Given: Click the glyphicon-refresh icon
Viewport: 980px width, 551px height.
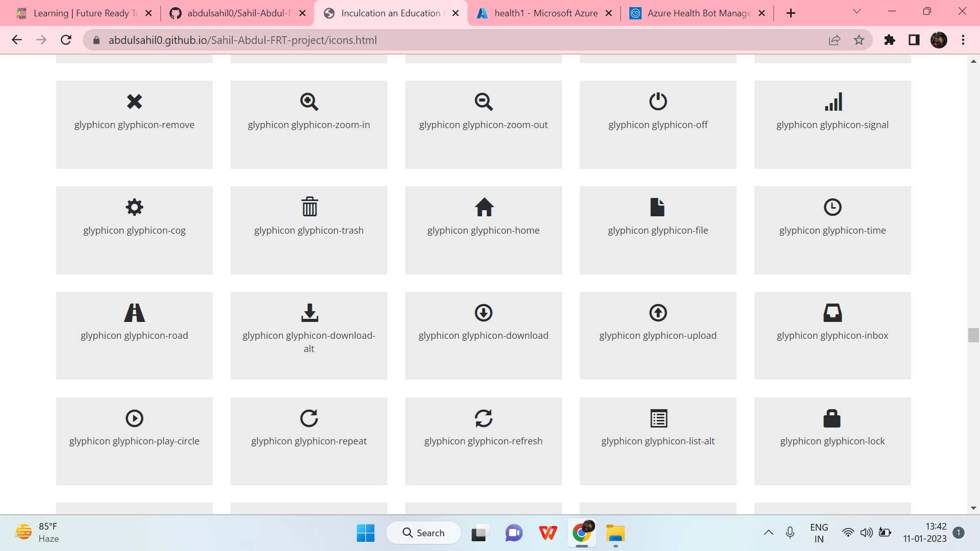Looking at the screenshot, I should pyautogui.click(x=483, y=418).
